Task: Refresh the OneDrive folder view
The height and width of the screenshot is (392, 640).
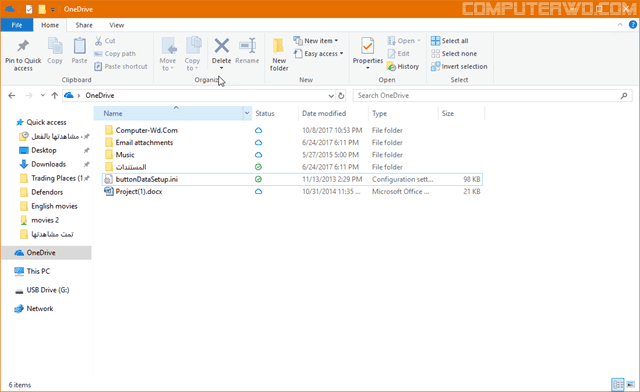Action: [x=341, y=96]
